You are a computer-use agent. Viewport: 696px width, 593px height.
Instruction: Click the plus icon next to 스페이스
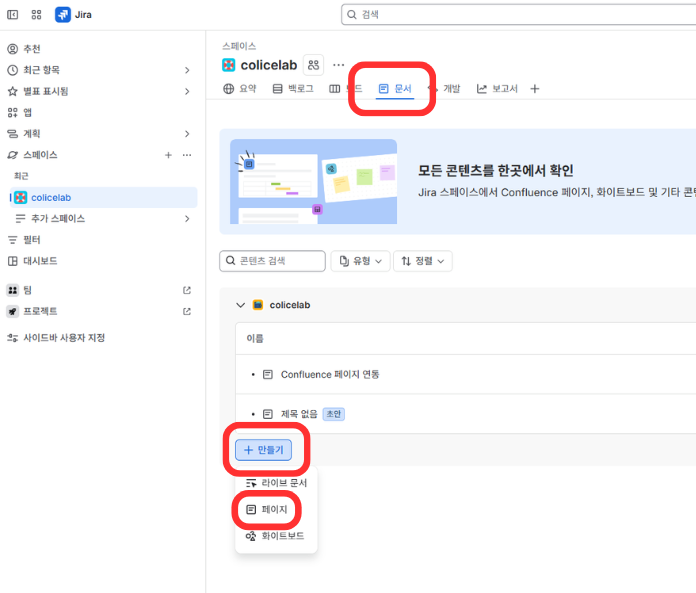pyautogui.click(x=168, y=155)
